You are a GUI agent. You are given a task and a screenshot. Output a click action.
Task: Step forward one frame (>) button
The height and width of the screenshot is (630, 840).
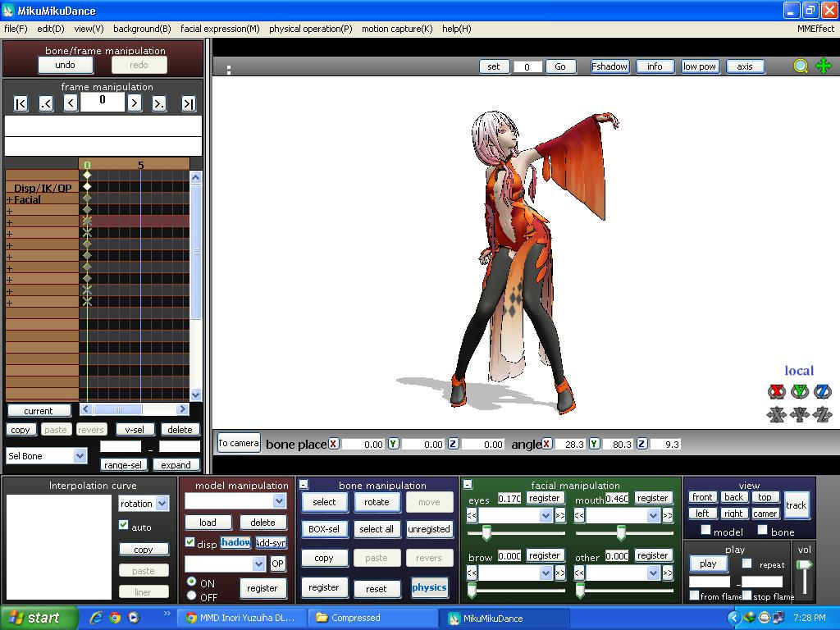pyautogui.click(x=135, y=103)
